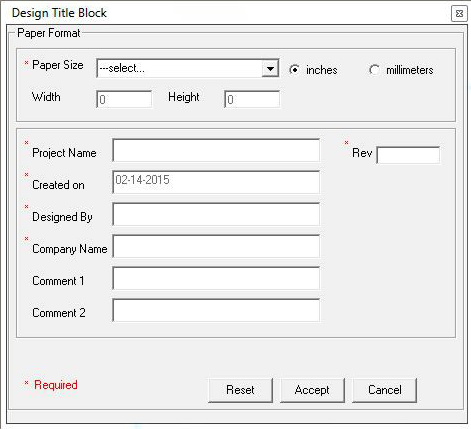Click the Design Title Block title bar
This screenshot has width=471, height=429.
click(x=227, y=13)
